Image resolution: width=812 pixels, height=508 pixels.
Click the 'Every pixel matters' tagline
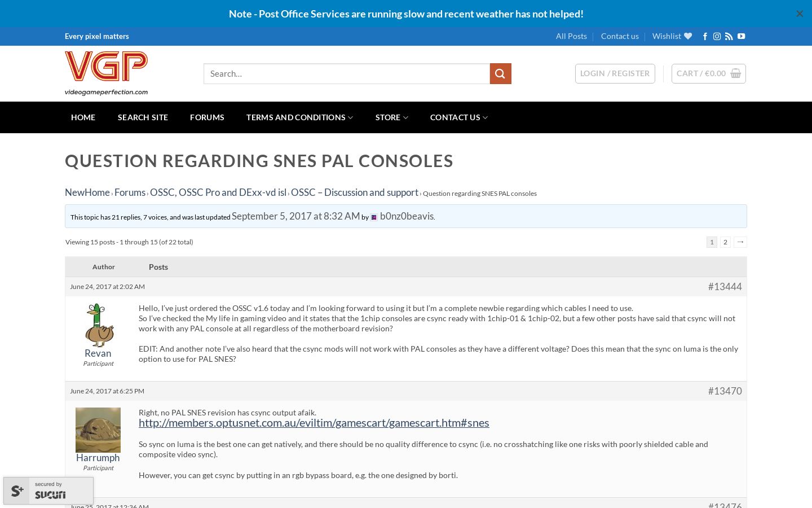97,36
